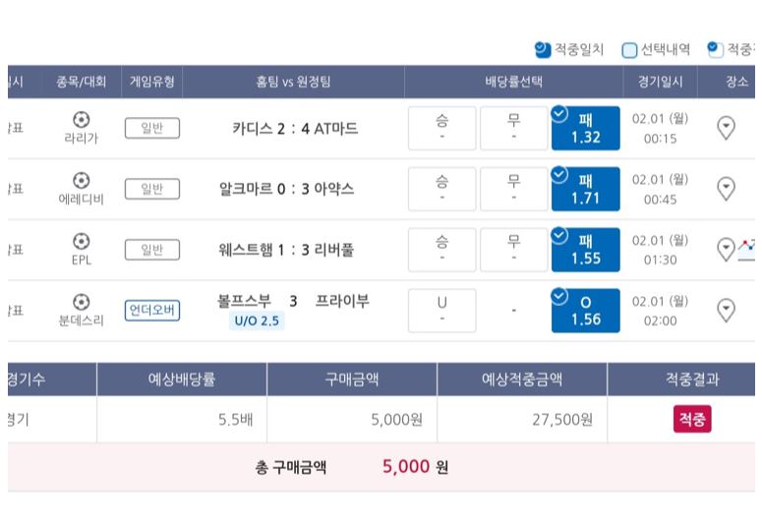Toggle the rightmost 적중 checkbox at top
This screenshot has height=532, width=762.
pos(715,49)
